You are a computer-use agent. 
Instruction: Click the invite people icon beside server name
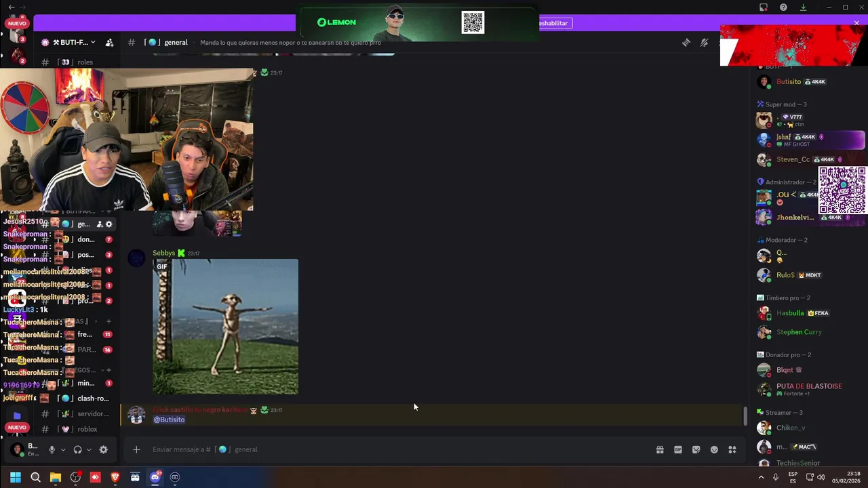[109, 42]
